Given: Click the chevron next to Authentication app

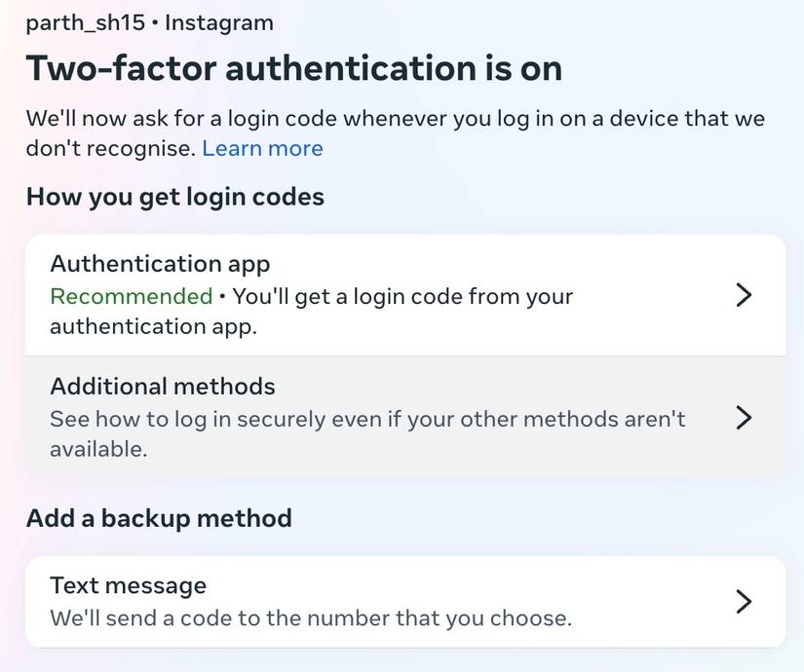Looking at the screenshot, I should click(744, 294).
